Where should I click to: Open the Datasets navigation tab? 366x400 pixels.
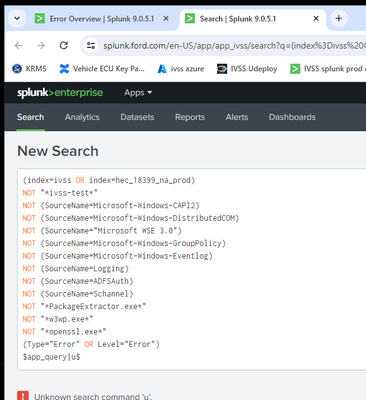pos(137,117)
